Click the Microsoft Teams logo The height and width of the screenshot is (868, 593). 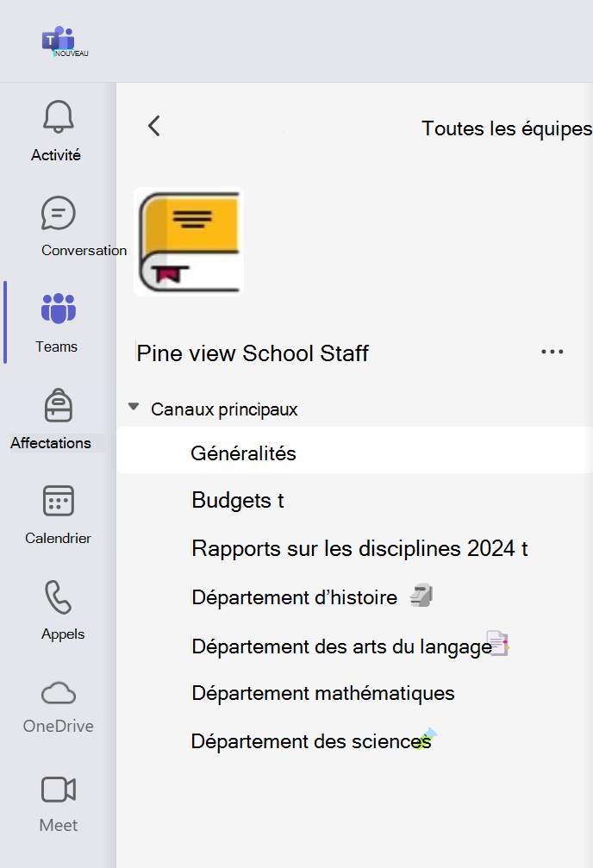tap(58, 41)
